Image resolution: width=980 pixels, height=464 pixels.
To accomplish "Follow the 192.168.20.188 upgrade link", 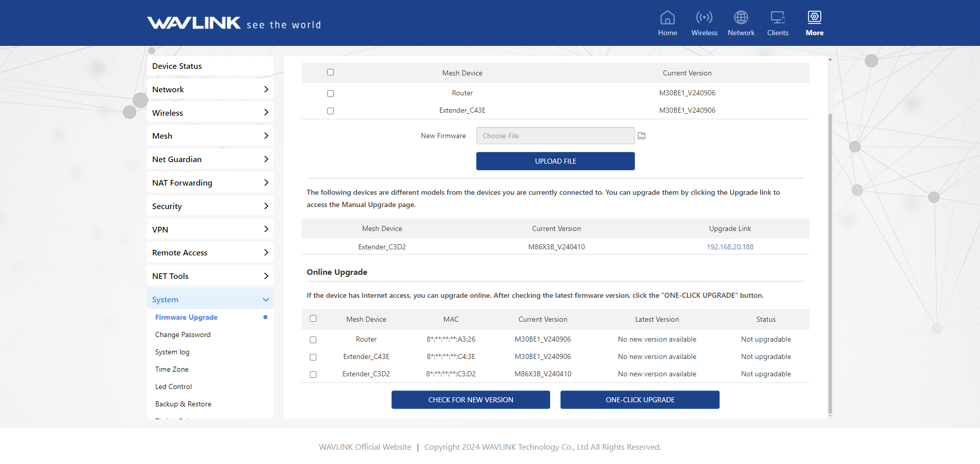I will coord(729,247).
